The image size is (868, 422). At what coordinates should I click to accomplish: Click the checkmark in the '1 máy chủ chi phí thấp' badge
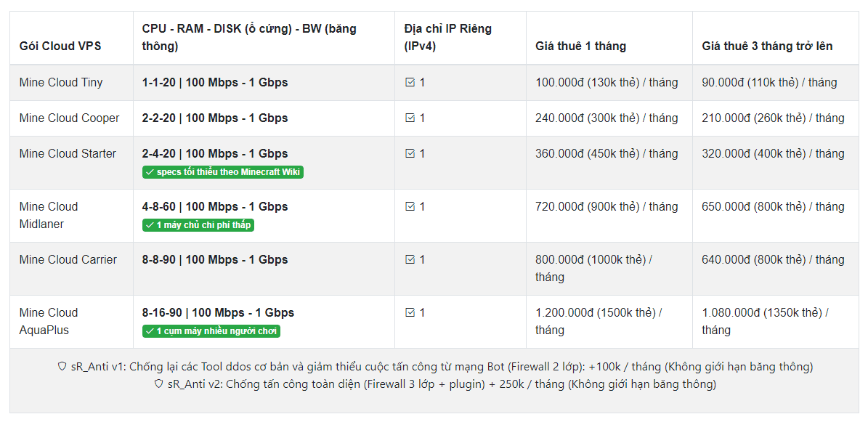[x=149, y=225]
